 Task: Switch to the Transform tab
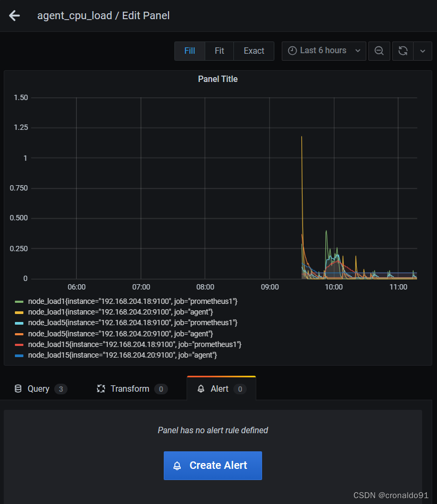click(x=132, y=389)
